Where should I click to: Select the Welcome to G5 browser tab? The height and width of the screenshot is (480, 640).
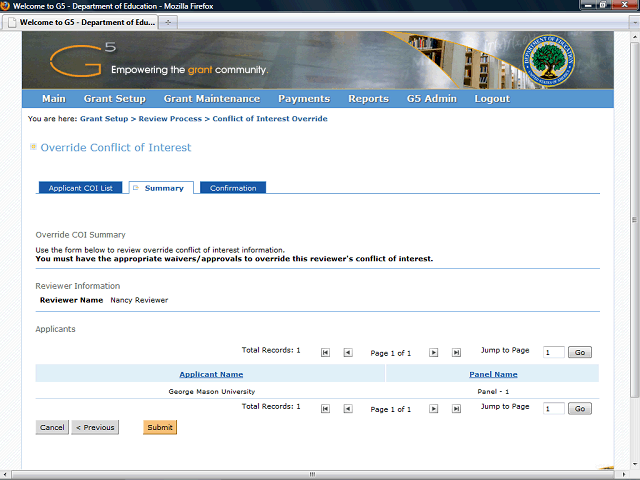(x=82, y=22)
